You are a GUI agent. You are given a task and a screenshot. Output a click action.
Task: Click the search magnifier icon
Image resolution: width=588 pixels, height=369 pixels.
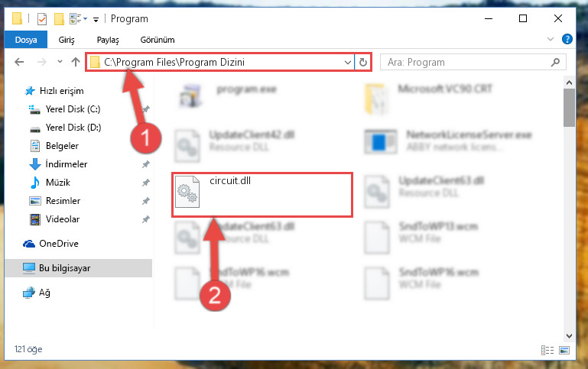point(555,62)
